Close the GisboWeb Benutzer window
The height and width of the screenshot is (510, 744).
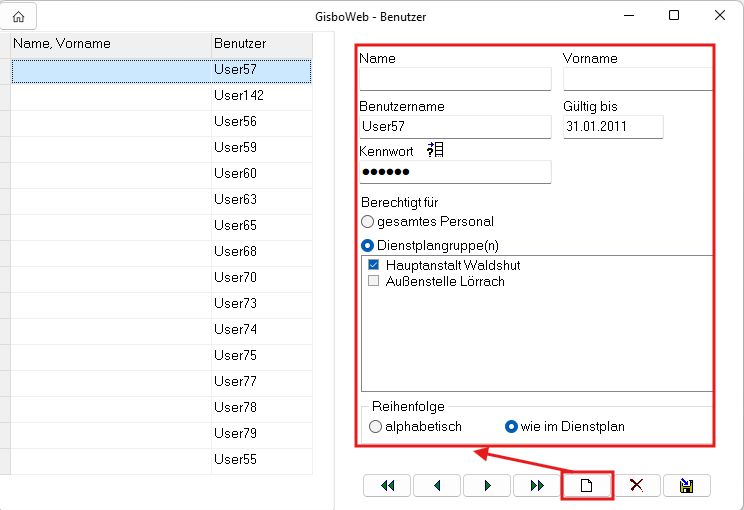point(719,15)
